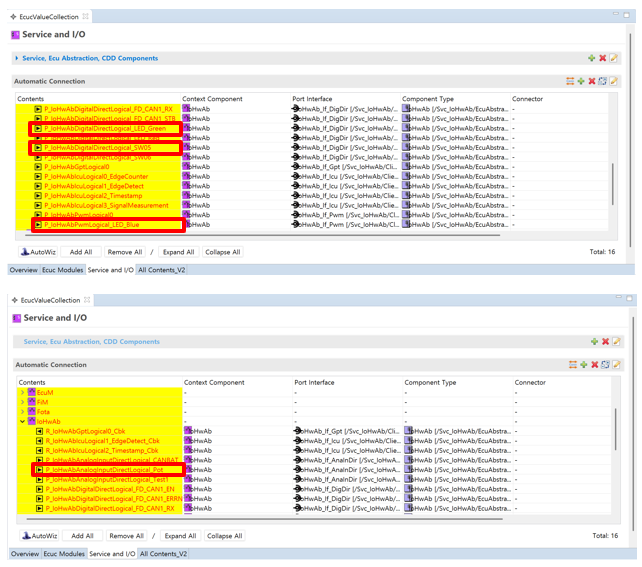
Task: Click vertical scrollbar of lower contents table
Action: tap(615, 429)
